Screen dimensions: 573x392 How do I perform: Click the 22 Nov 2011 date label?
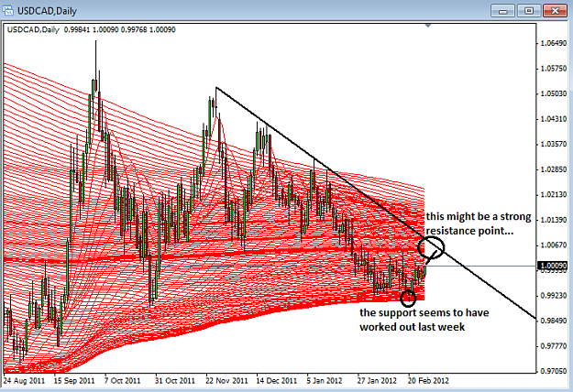click(x=226, y=381)
